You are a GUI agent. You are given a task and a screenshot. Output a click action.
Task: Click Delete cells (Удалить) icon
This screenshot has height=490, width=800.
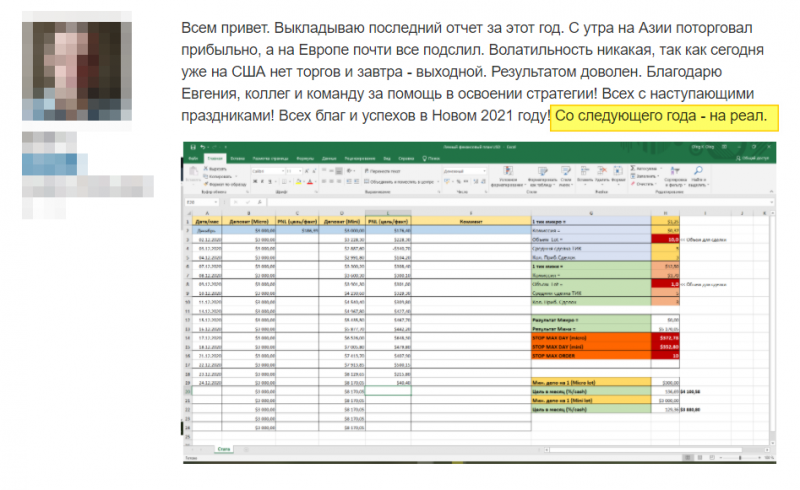tap(602, 174)
